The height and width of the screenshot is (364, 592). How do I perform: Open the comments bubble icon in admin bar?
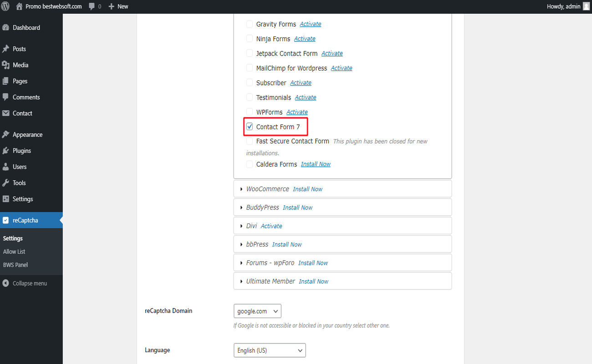tap(92, 6)
